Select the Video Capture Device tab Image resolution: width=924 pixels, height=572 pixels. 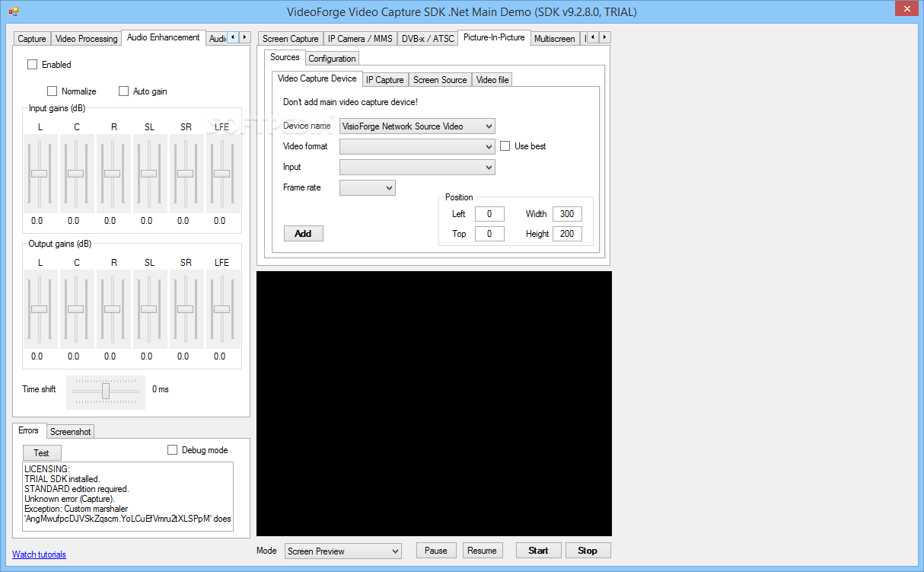317,78
